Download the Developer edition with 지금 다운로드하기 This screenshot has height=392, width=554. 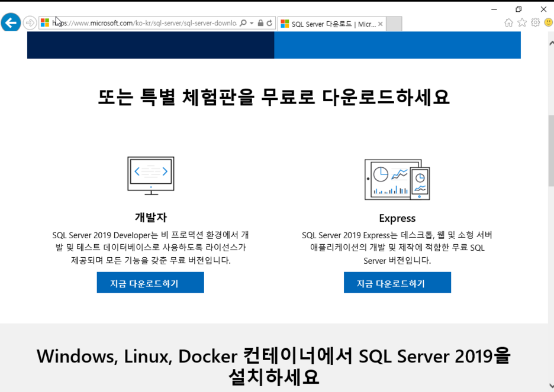[150, 282]
